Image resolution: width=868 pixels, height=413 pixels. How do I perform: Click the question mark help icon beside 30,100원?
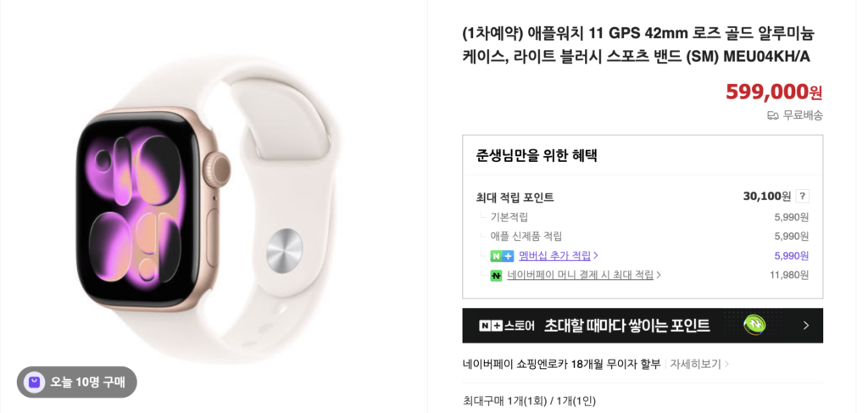tap(802, 196)
